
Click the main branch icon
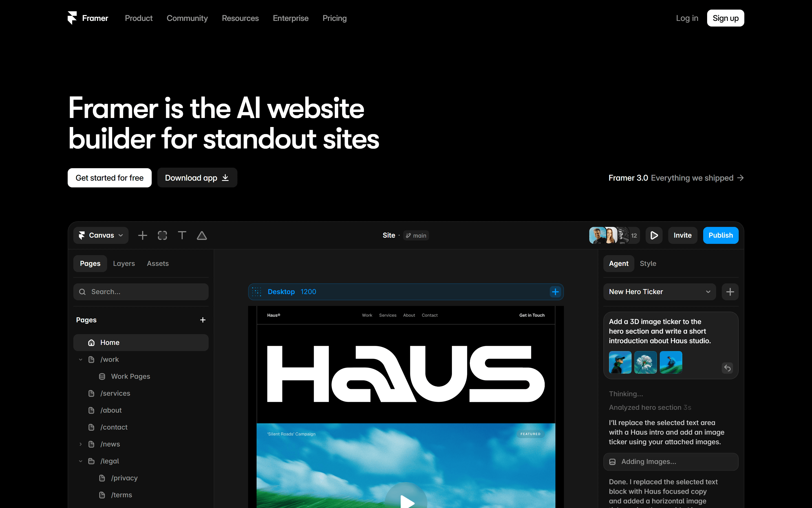408,236
